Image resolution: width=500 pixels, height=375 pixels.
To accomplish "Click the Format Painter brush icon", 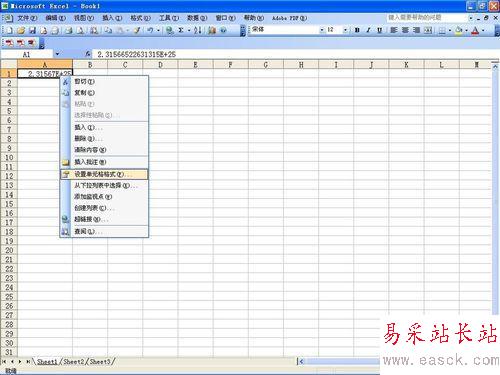I will 137,30.
